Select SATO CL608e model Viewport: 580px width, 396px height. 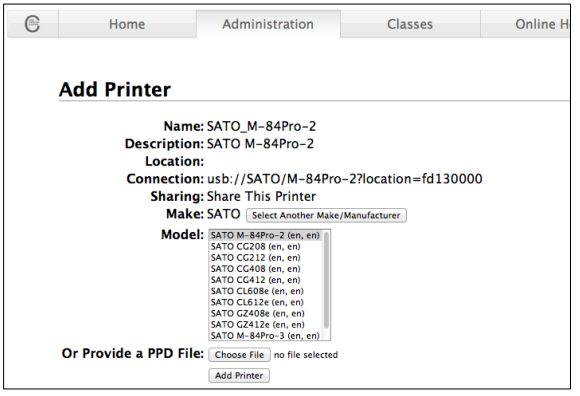click(x=266, y=291)
